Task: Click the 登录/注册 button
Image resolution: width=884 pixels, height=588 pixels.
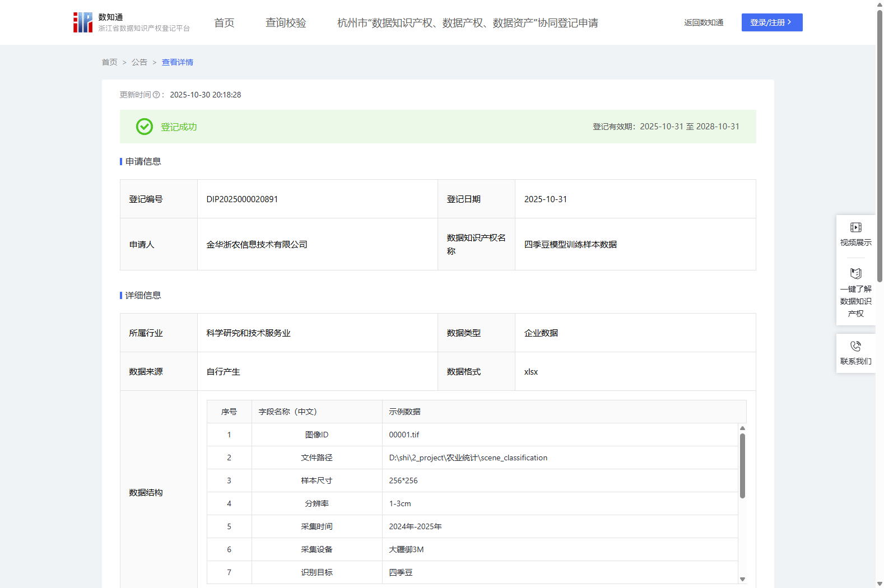Action: [772, 22]
